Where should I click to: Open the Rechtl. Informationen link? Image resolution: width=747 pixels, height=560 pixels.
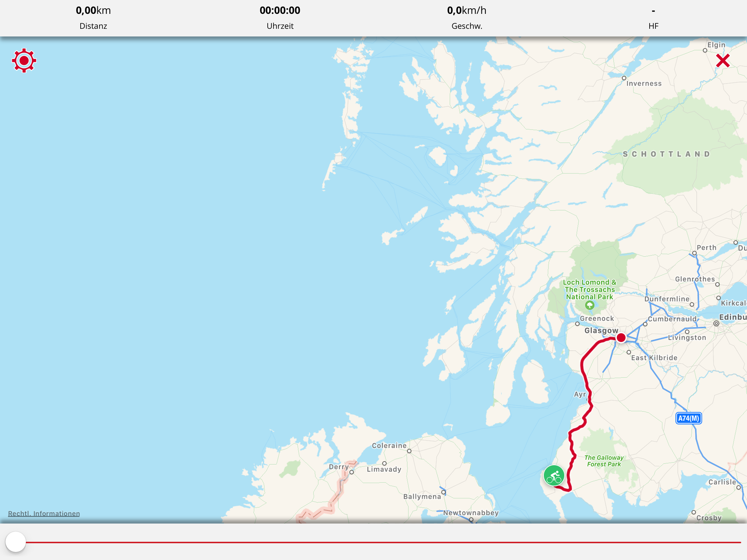44,513
